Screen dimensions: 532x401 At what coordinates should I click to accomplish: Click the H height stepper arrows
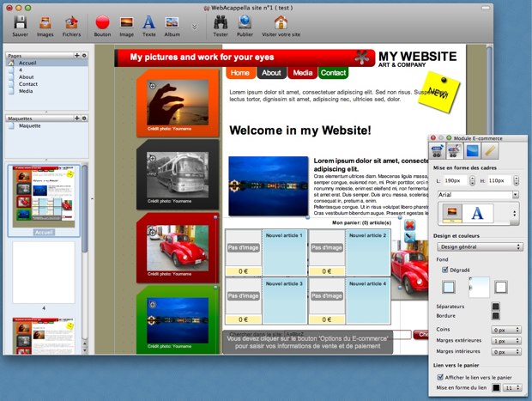[516, 180]
